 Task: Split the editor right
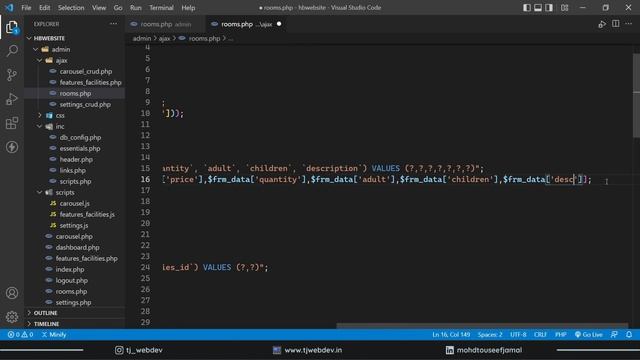click(616, 24)
